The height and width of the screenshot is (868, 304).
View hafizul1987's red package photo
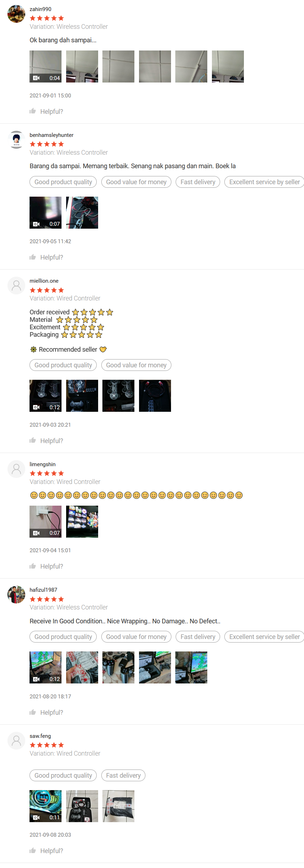82,667
